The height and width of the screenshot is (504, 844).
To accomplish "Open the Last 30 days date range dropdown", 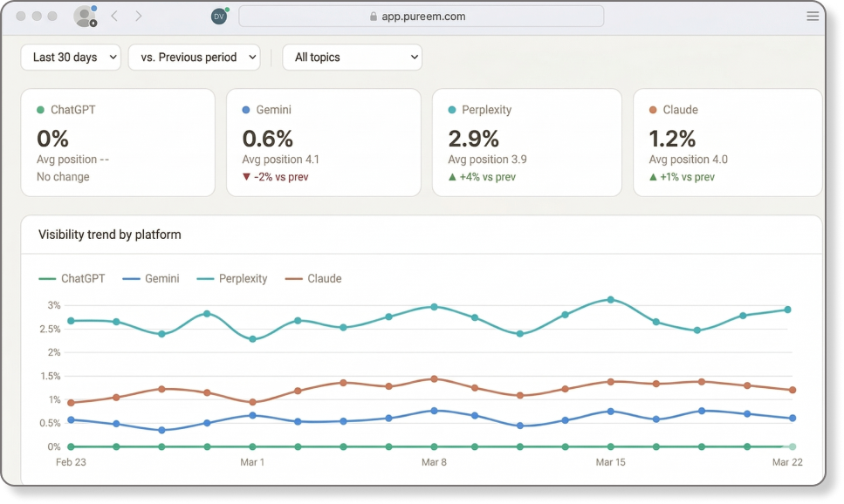I will pyautogui.click(x=71, y=57).
